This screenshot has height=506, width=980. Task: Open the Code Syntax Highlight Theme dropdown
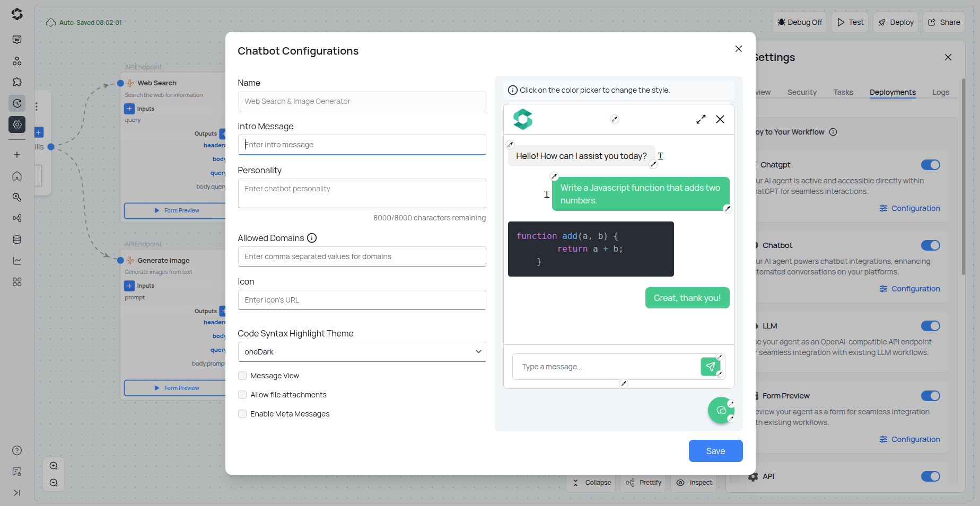pos(362,351)
